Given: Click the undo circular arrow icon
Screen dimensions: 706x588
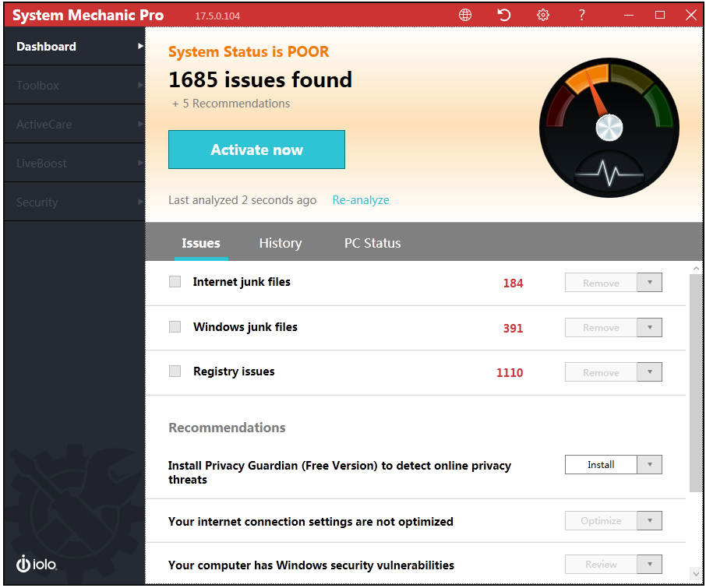Looking at the screenshot, I should [x=504, y=15].
